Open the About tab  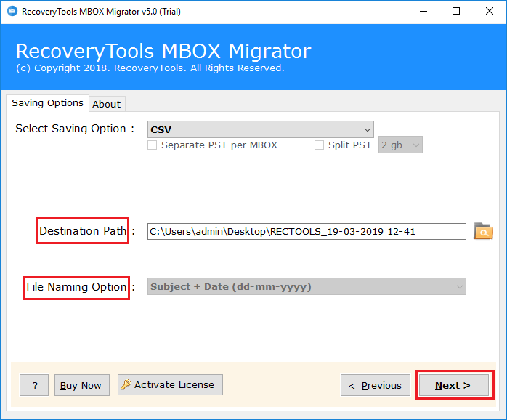107,104
